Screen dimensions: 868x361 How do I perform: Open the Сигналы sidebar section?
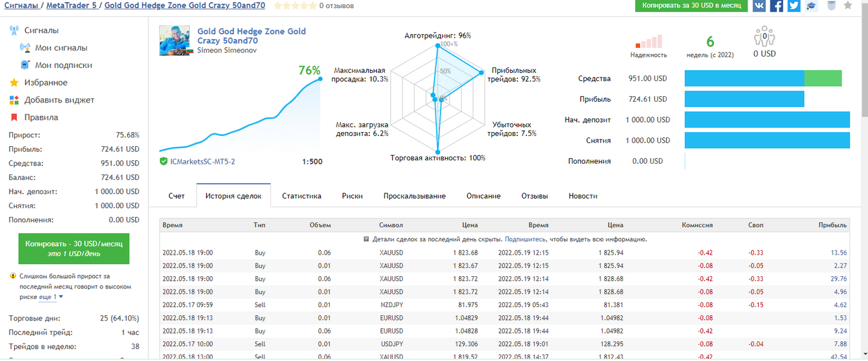42,30
